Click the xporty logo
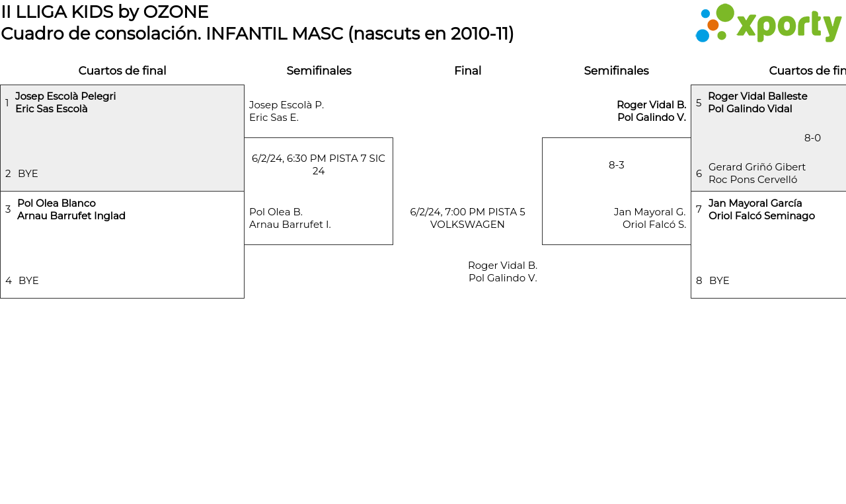The height and width of the screenshot is (504, 846). [x=768, y=23]
